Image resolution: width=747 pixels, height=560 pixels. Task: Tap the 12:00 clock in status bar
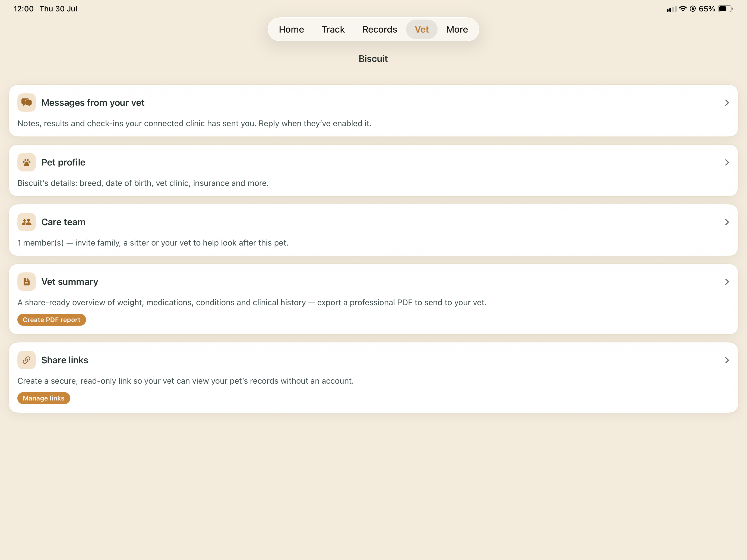click(x=24, y=9)
